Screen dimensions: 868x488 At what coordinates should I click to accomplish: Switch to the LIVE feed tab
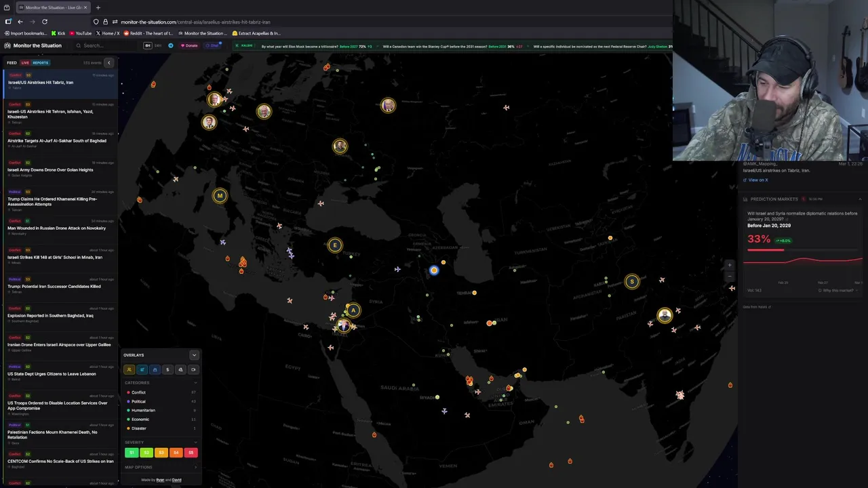(x=25, y=63)
